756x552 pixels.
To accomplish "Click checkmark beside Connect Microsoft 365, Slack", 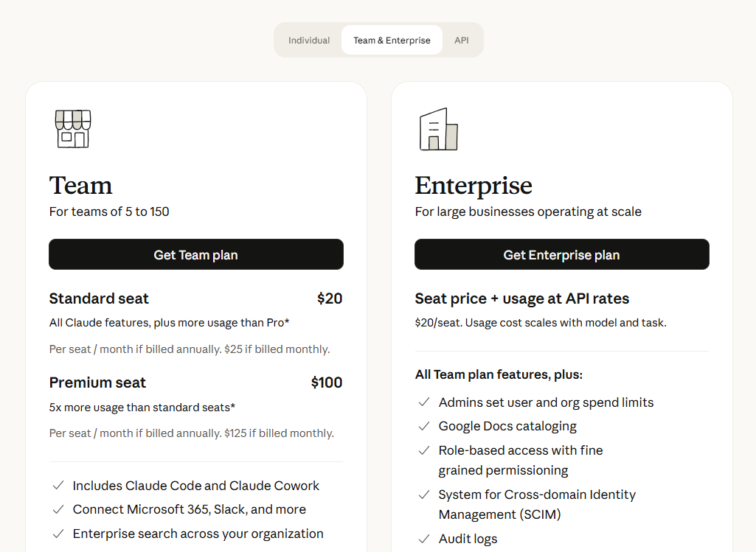I will pos(58,509).
